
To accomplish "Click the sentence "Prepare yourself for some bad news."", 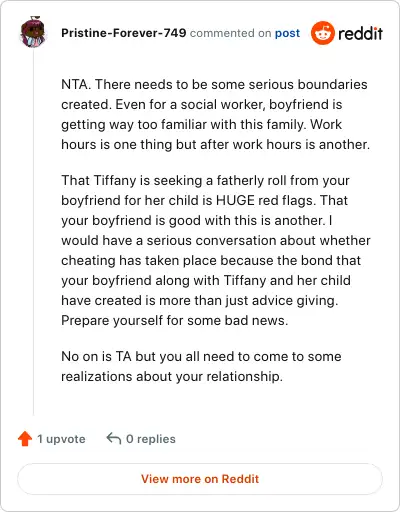I will tap(175, 320).
